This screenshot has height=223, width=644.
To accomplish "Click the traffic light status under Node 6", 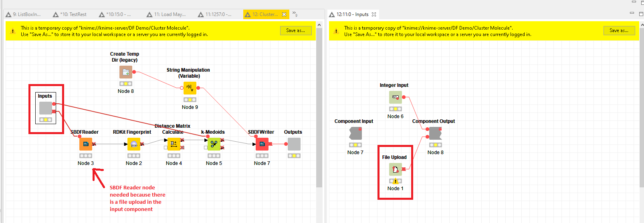I will (396, 109).
